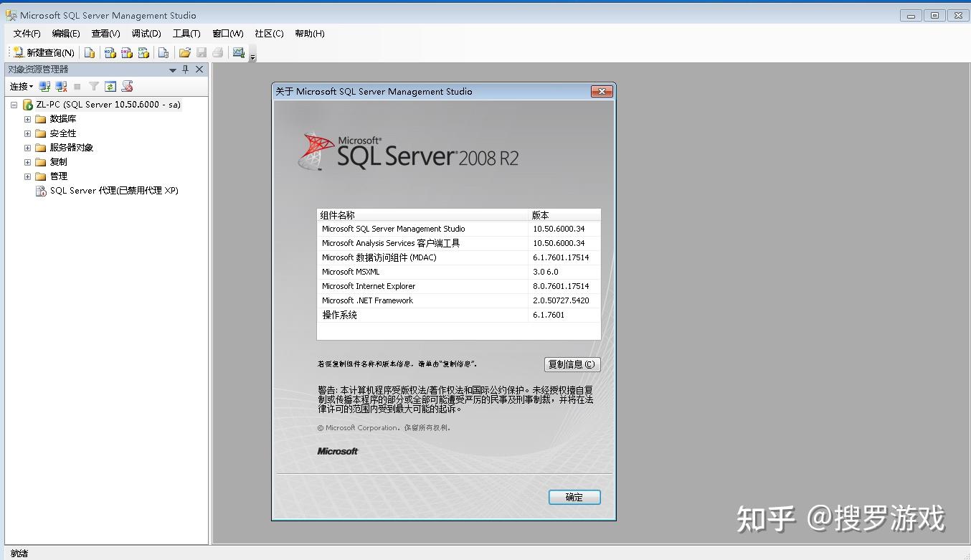Select the Microsoft .NET Framework row
Viewport: 971px width, 560px height.
[458, 300]
